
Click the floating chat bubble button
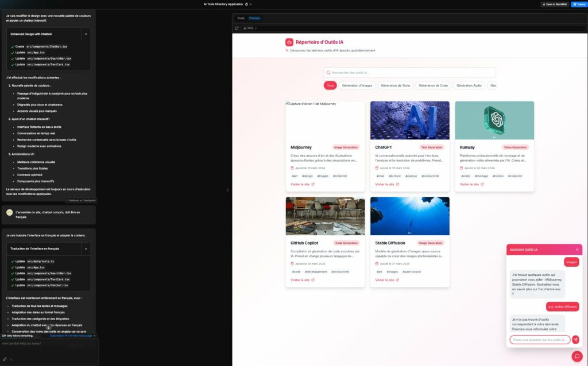(x=577, y=356)
